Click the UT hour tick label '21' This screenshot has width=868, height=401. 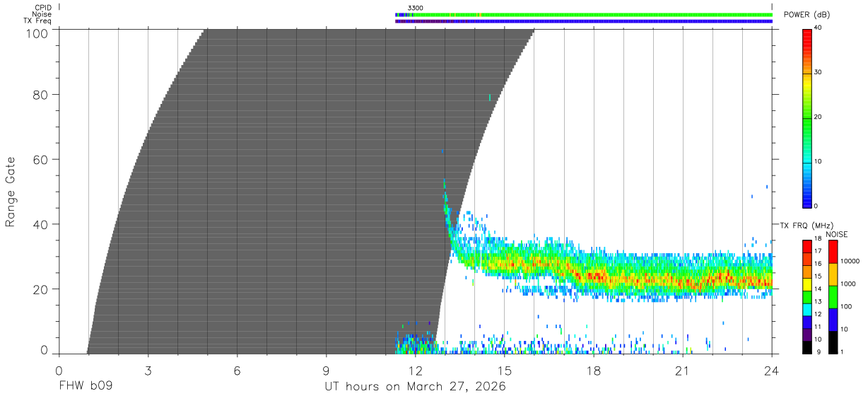[683, 371]
